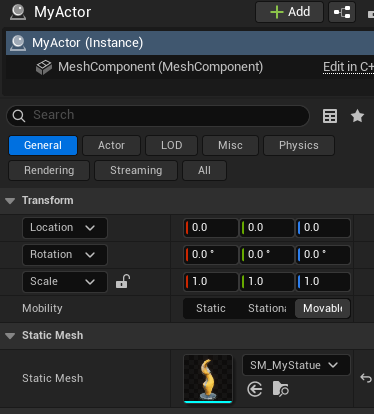Viewport: 374px width, 414px height.
Task: Click the Blueprint/Add Script icon next to Add
Action: [x=342, y=12]
